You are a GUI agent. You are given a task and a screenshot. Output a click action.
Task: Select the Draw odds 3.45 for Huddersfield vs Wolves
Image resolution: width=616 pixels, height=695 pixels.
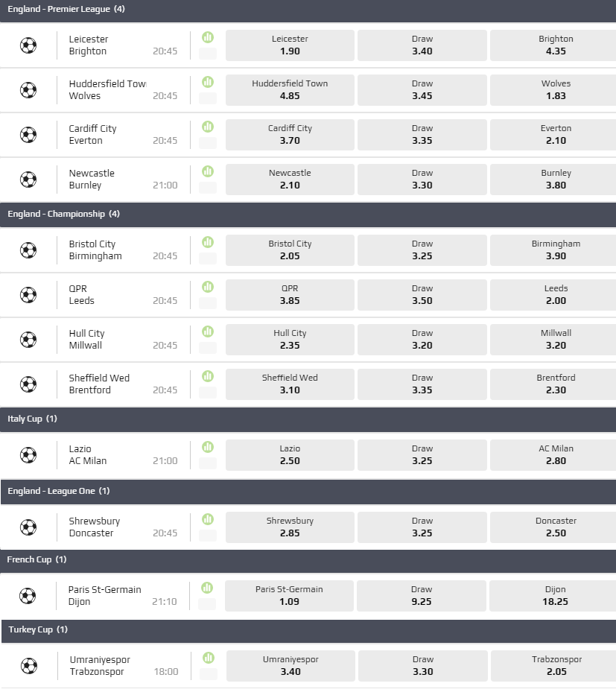422,90
